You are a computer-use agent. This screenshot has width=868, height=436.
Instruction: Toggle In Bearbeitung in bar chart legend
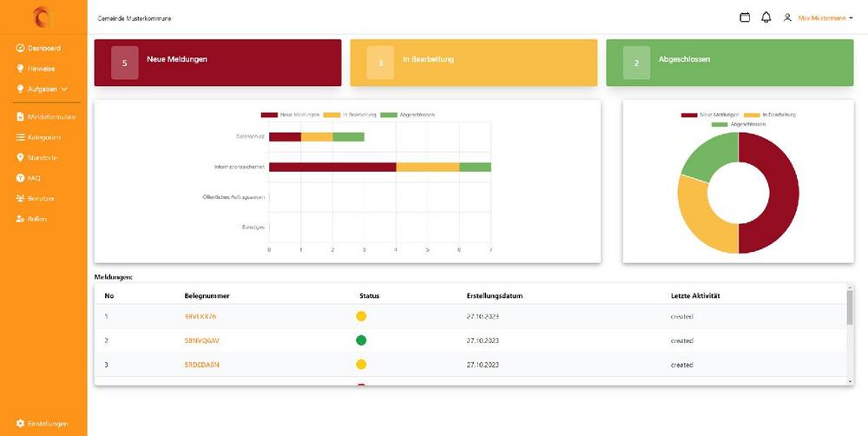351,115
